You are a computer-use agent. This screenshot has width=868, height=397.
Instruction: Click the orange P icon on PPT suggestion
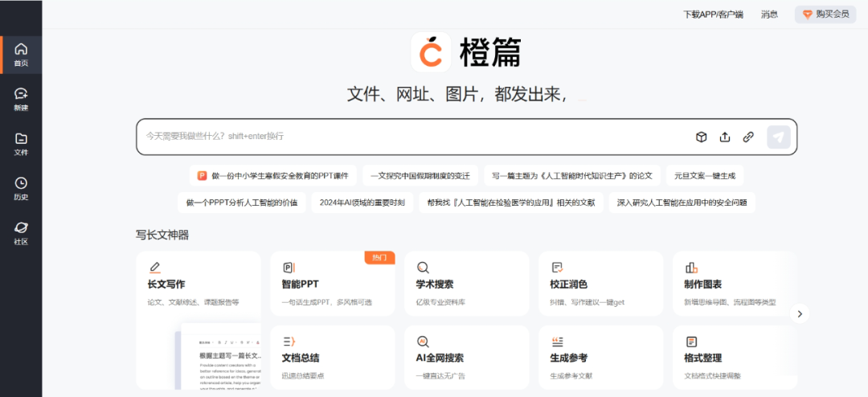pyautogui.click(x=202, y=175)
